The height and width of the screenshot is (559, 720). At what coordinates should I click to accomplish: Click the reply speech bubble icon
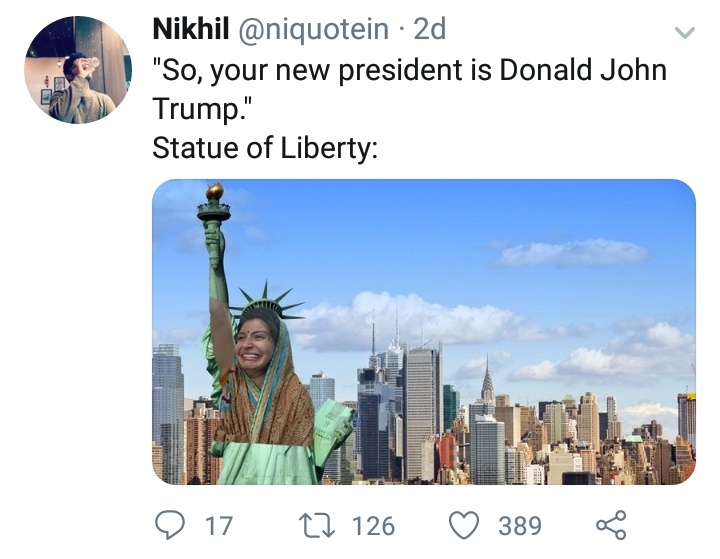[170, 525]
